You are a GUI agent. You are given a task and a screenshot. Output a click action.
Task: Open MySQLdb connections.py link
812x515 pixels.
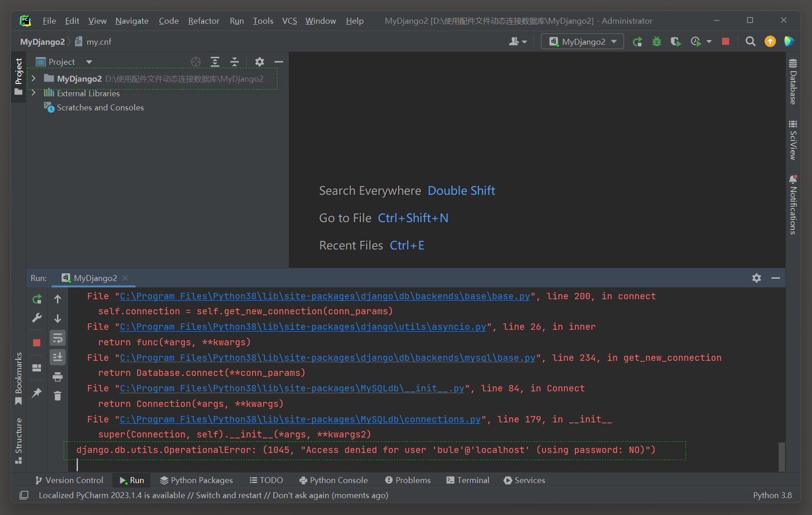click(x=300, y=419)
